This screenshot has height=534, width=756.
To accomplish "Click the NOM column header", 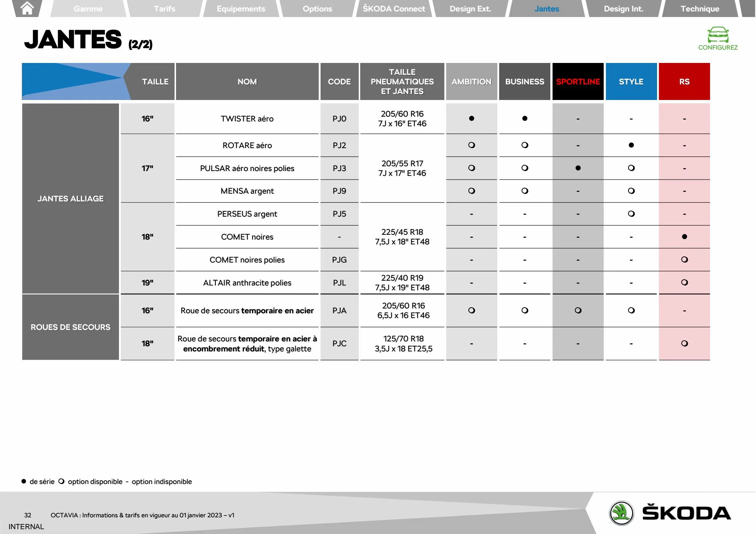I will coord(247,81).
